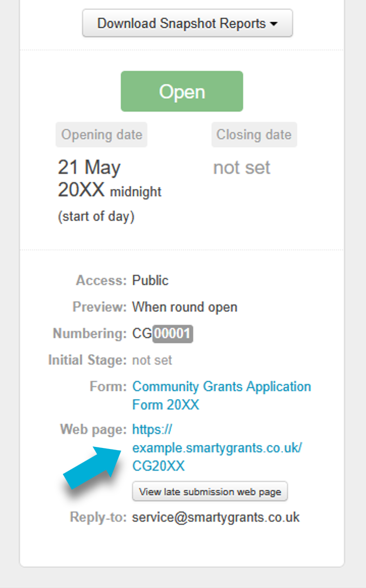Open the example.smartygrants.co.uk web page link
The height and width of the screenshot is (588, 366).
coord(217,448)
